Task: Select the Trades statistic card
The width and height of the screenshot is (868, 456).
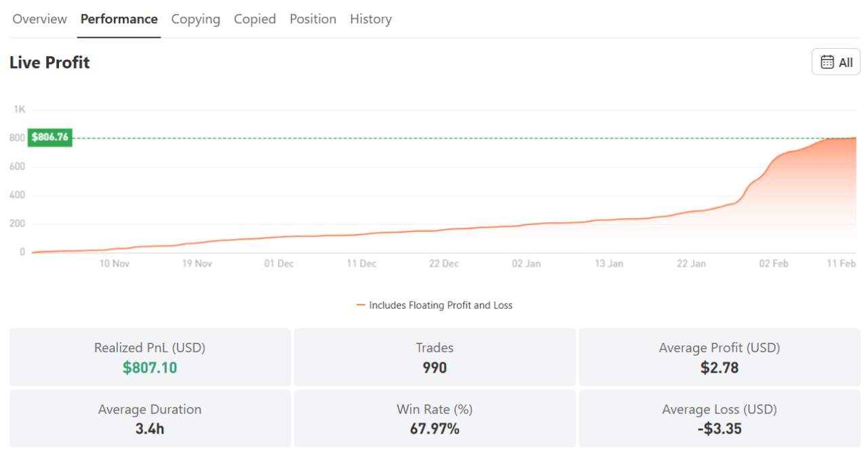Action: coord(435,357)
